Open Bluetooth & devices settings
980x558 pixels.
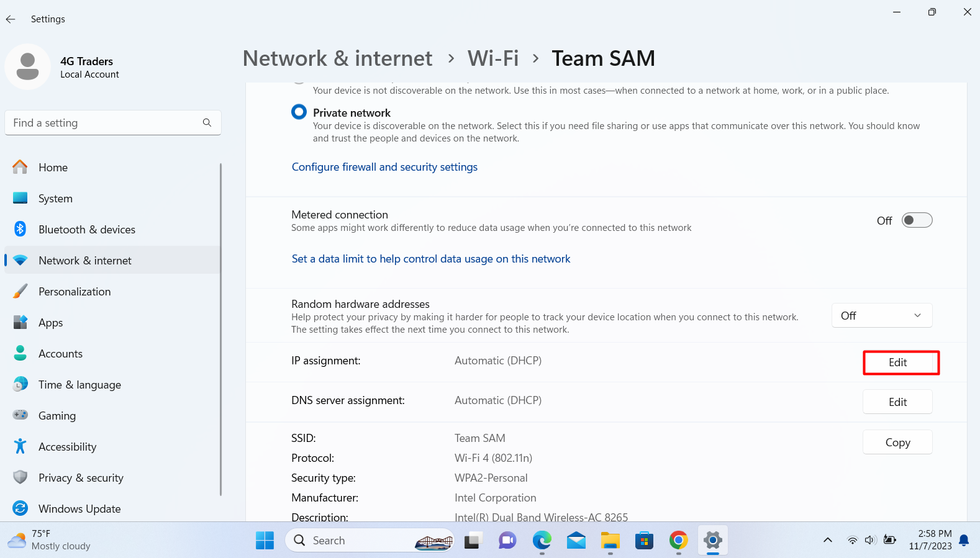(112, 230)
